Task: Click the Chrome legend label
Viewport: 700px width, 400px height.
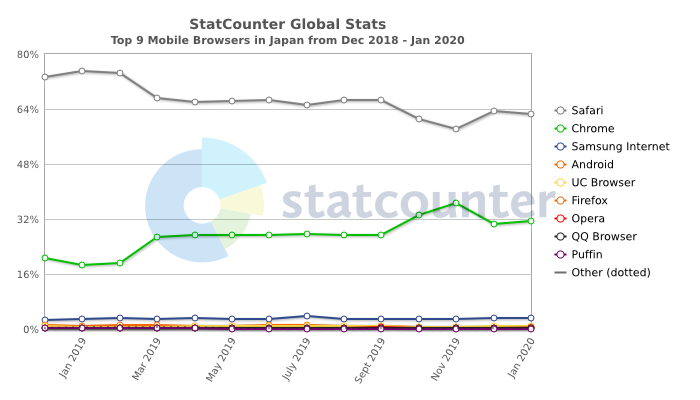Action: coord(594,128)
